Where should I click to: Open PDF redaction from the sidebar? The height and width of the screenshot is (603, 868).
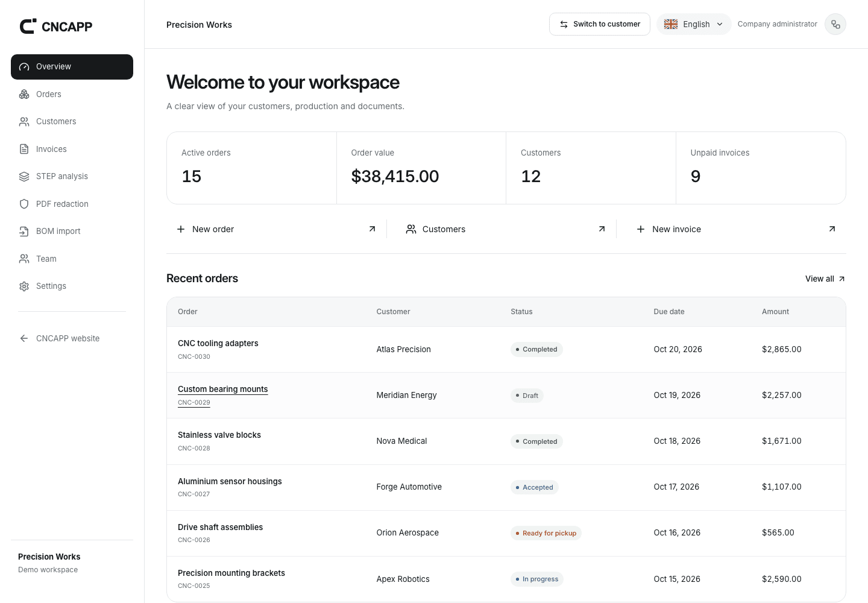pos(72,204)
